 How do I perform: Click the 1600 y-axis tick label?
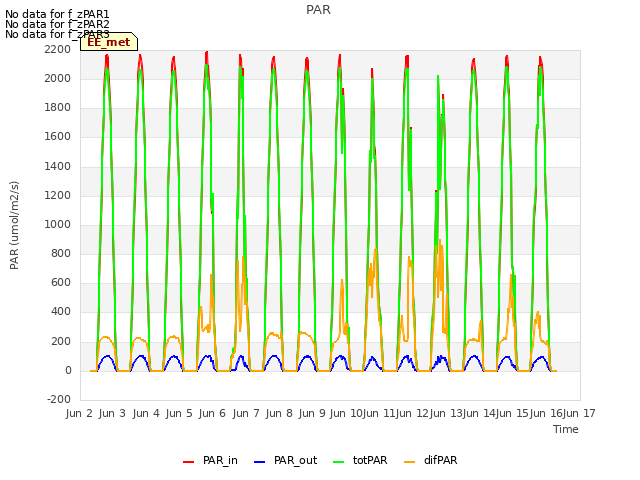point(58,137)
